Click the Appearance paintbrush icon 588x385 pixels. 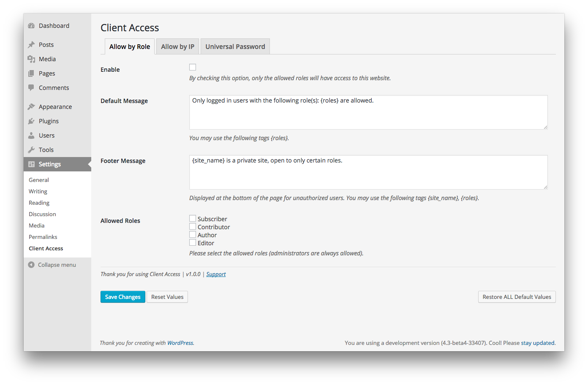click(x=31, y=107)
